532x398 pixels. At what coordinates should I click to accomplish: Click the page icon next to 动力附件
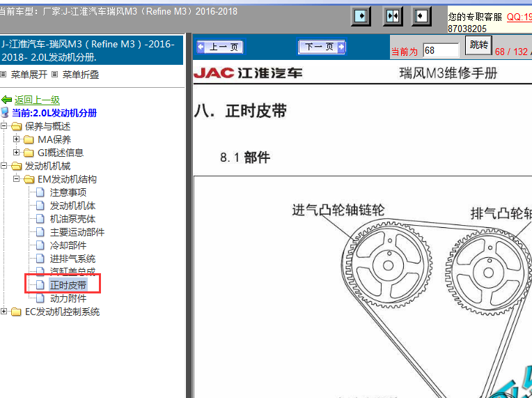tap(40, 298)
